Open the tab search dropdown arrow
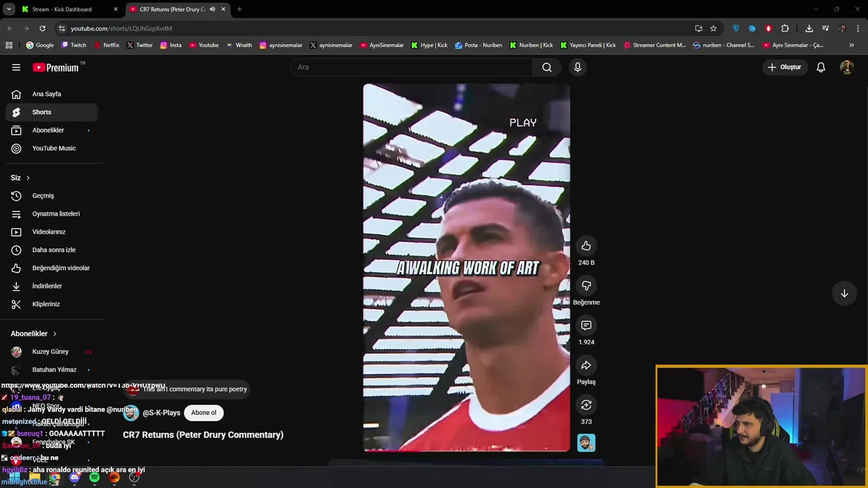Screen dimensions: 868x488 tap(9, 9)
